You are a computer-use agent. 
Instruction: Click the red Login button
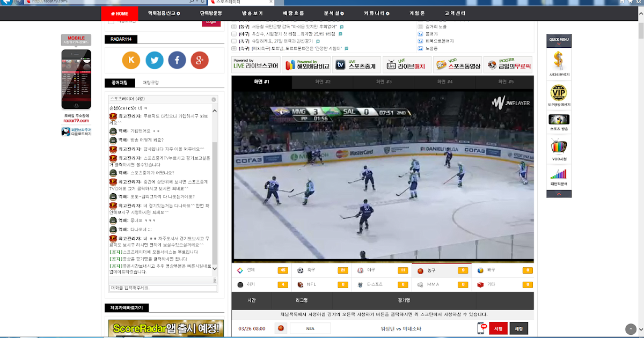click(211, 23)
